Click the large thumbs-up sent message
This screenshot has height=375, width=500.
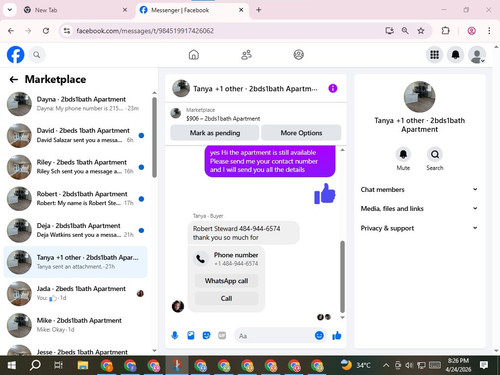pyautogui.click(x=324, y=193)
